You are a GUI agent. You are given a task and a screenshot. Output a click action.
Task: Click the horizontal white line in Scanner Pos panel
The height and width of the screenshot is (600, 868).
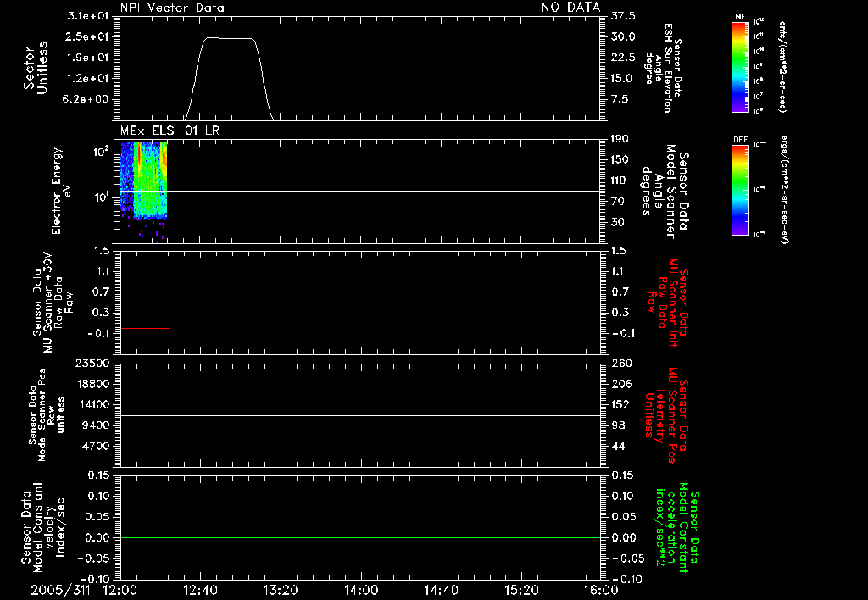coord(360,415)
